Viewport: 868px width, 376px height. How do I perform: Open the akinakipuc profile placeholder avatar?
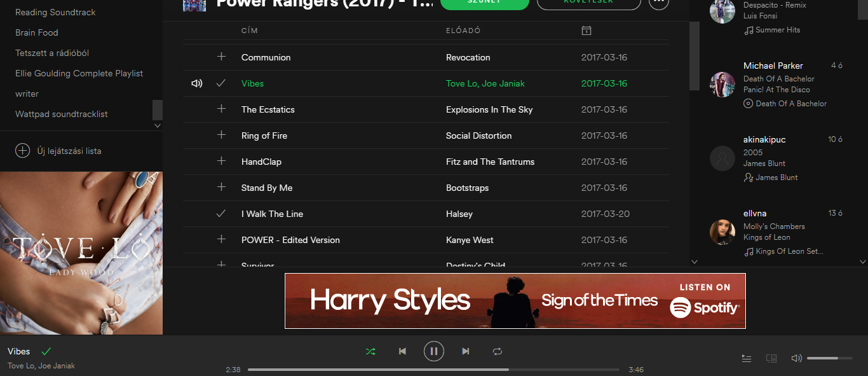tap(722, 158)
